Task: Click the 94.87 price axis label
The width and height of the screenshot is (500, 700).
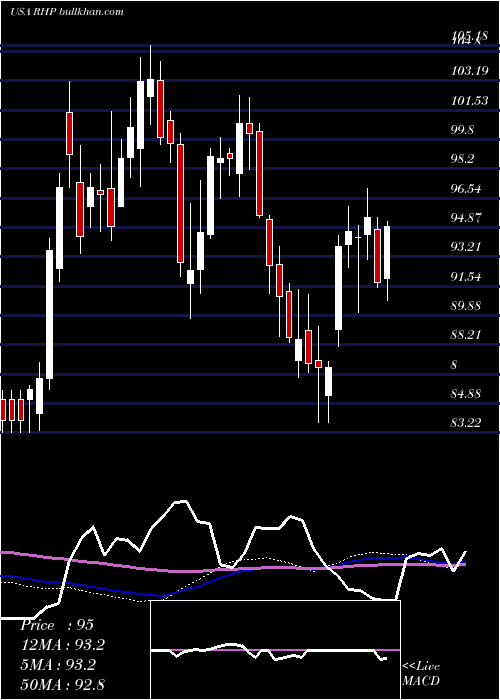Action: pos(466,218)
